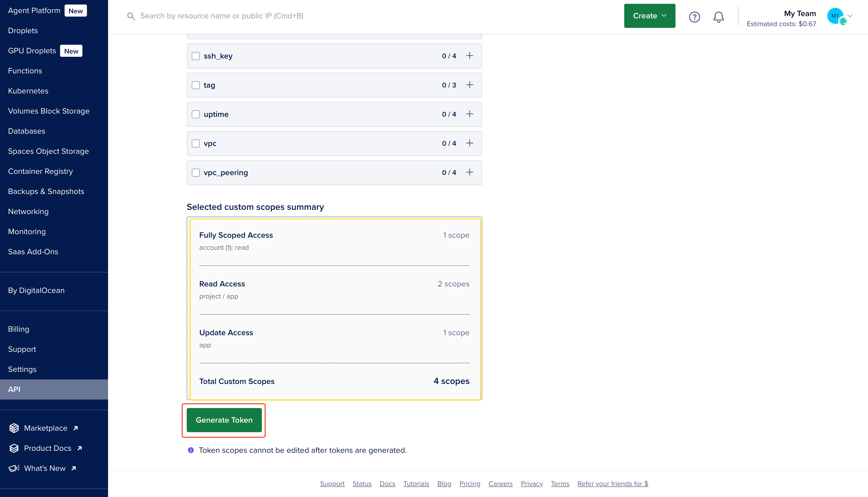Select API in sidebar
Screen dimensions: 868x497
pyautogui.click(x=54, y=389)
